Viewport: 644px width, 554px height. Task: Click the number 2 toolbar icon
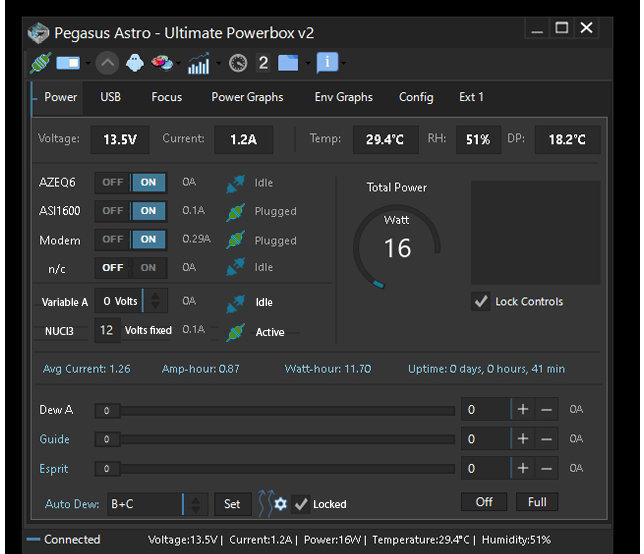[x=263, y=63]
